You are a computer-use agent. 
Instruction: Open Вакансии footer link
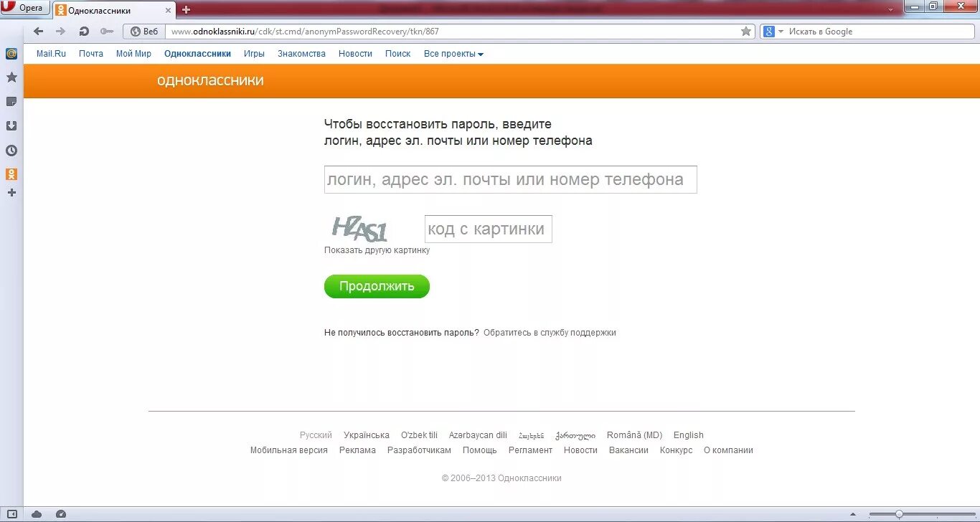point(628,450)
